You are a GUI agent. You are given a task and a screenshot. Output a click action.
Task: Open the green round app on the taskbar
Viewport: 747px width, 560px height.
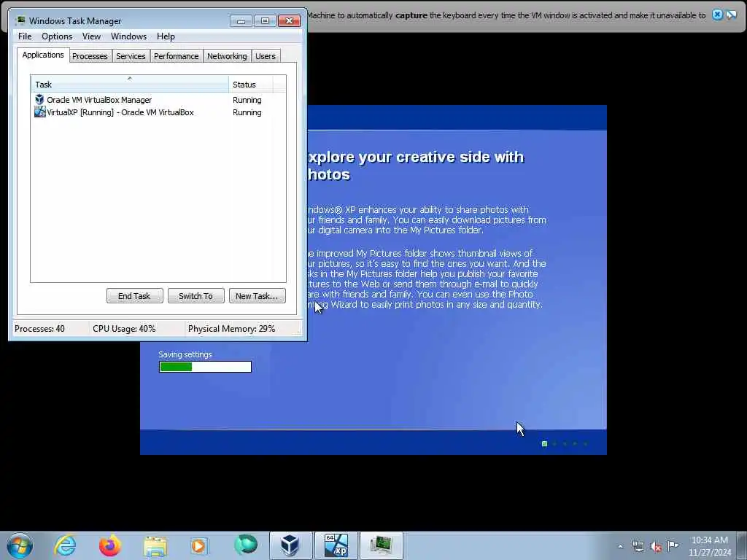pos(246,545)
